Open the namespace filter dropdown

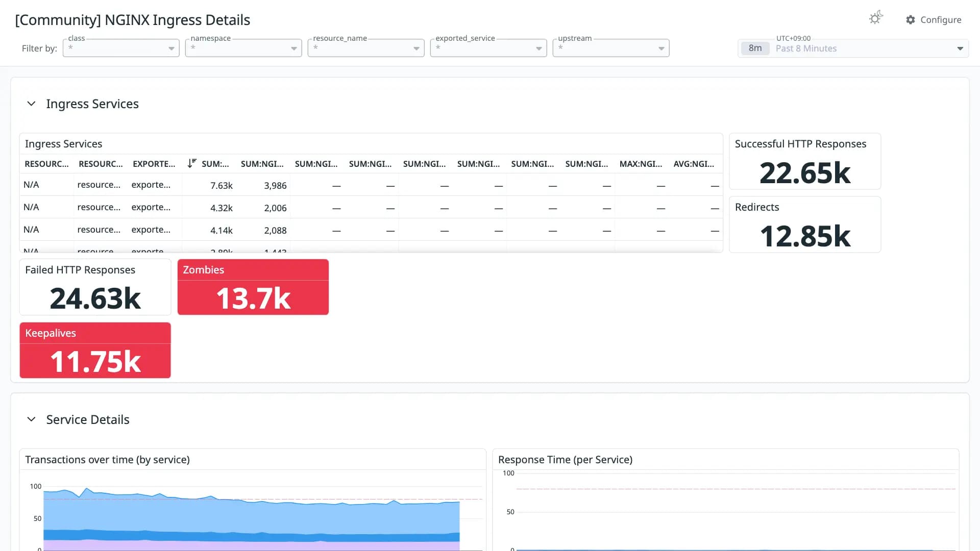coord(243,48)
